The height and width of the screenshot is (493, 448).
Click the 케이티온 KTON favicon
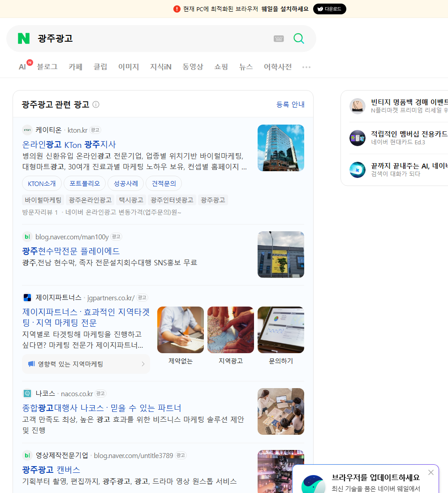coord(27,130)
